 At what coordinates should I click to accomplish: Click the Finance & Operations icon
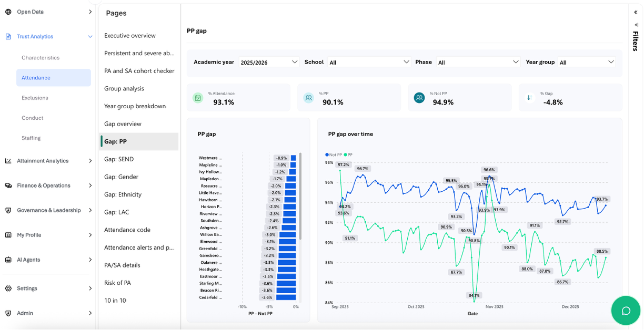[x=8, y=185]
